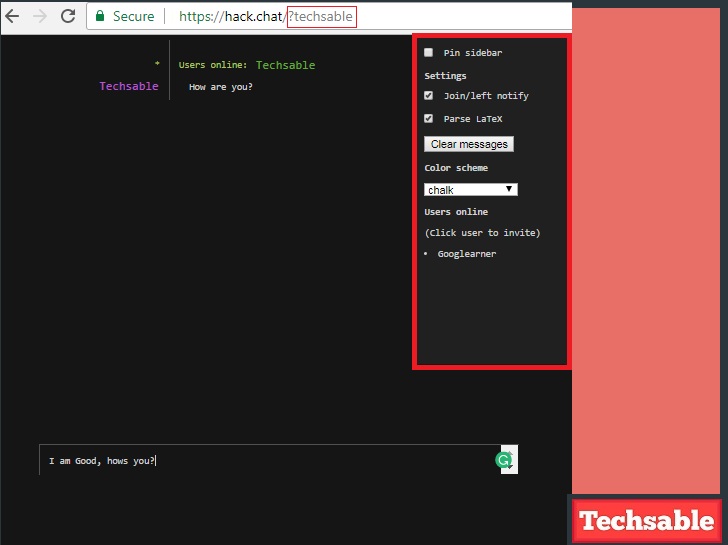Click the 'Users online' sidebar heading

click(456, 212)
